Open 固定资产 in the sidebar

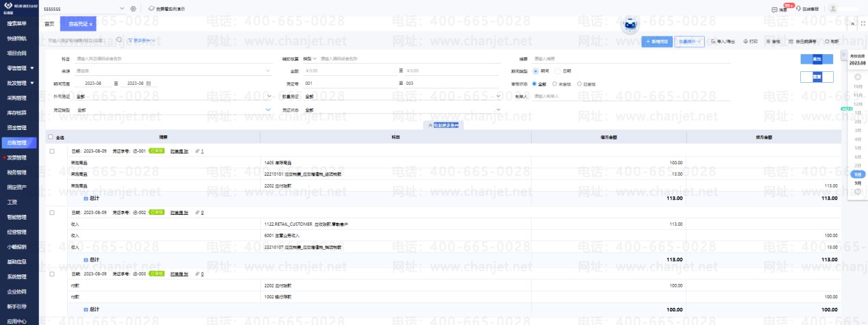click(18, 187)
